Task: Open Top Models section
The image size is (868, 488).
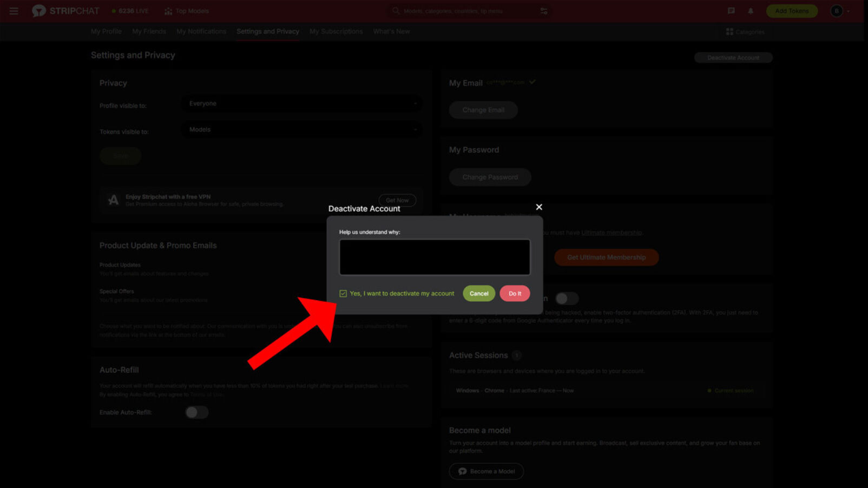Action: 186,11
